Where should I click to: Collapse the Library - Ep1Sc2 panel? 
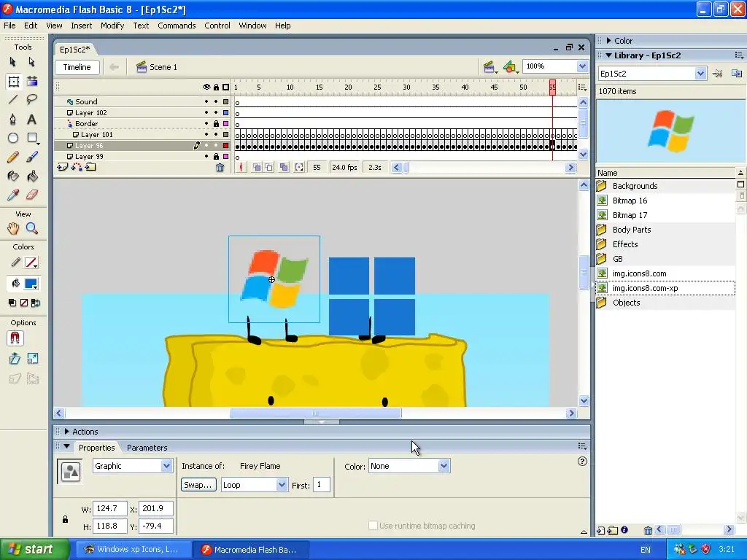[609, 55]
